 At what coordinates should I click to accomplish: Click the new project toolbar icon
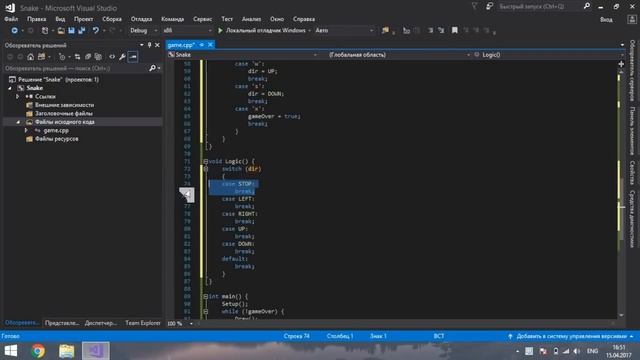point(45,31)
